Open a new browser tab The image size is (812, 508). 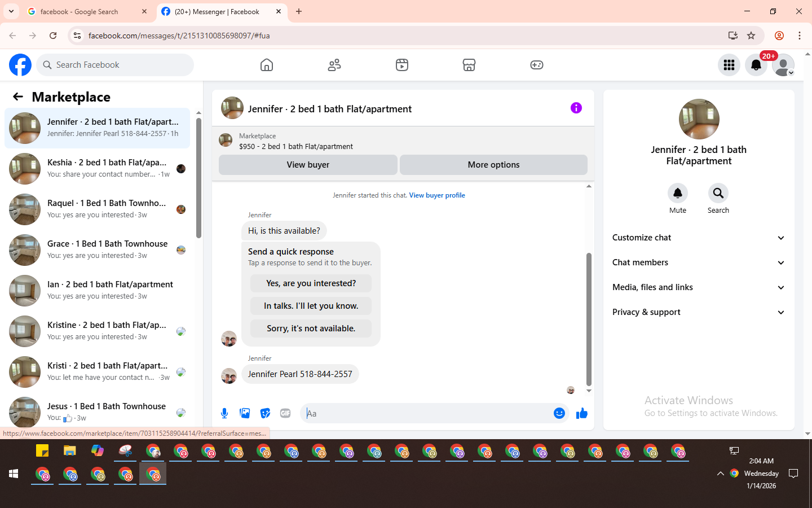point(299,11)
